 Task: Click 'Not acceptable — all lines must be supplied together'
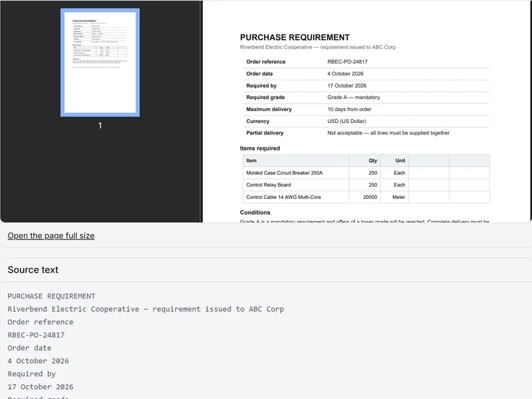[x=388, y=133]
